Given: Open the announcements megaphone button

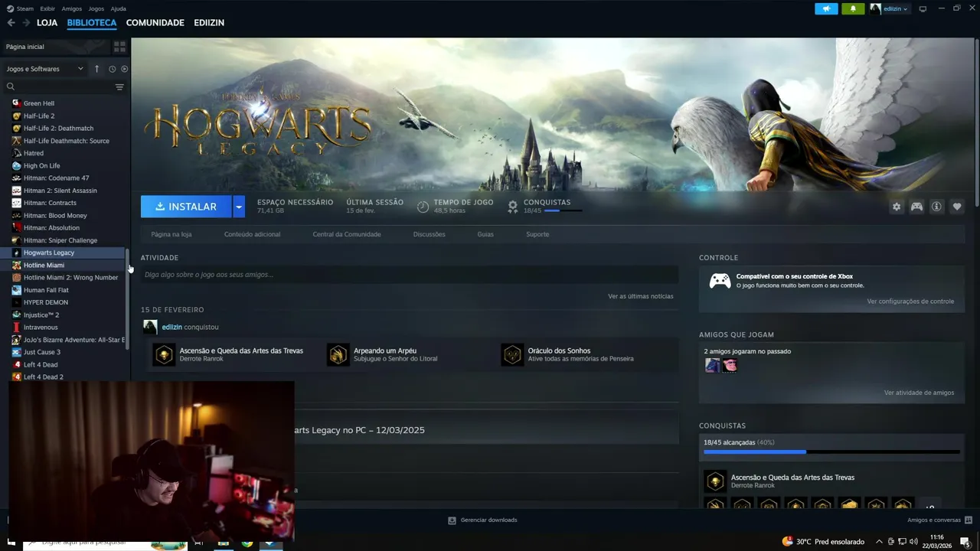Looking at the screenshot, I should coord(826,8).
